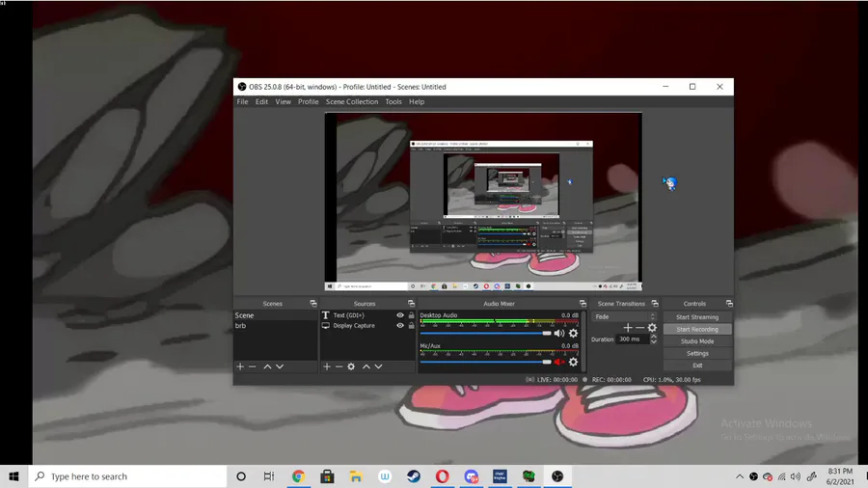Decrease transition Duration with the down arrow
Viewport: 868px width, 488px height.
[654, 342]
